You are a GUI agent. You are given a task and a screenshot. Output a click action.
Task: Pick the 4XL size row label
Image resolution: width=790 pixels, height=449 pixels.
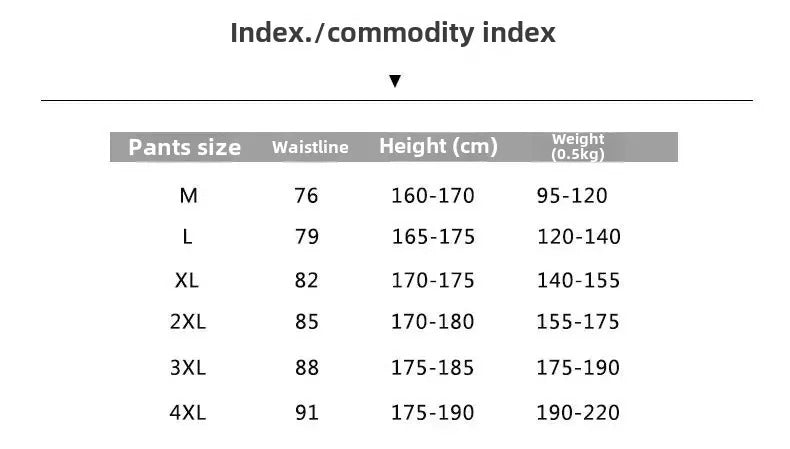click(x=187, y=411)
